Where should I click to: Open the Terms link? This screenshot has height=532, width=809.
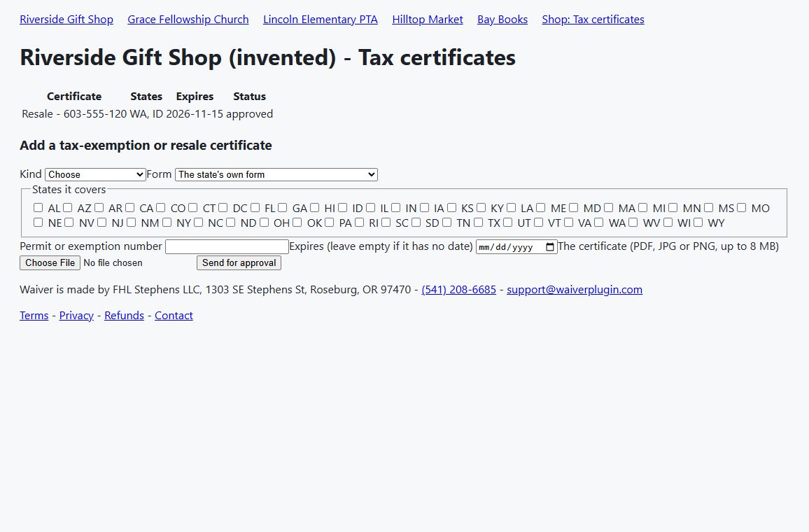click(x=34, y=315)
